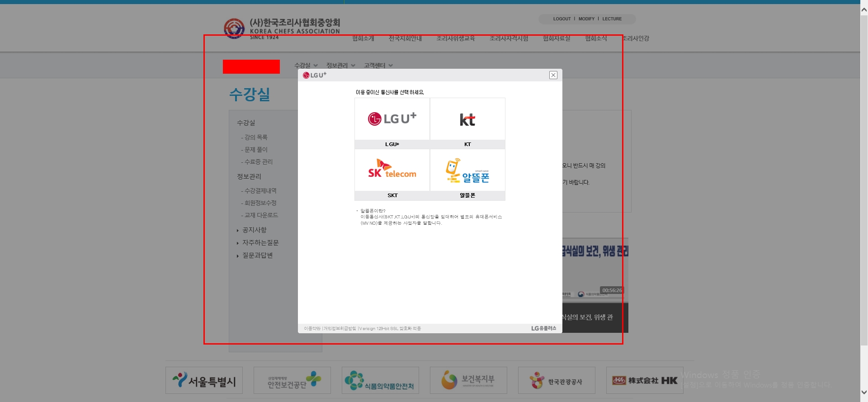Open the 식품의약품안전처 banner logo
868x402 pixels.
(380, 380)
